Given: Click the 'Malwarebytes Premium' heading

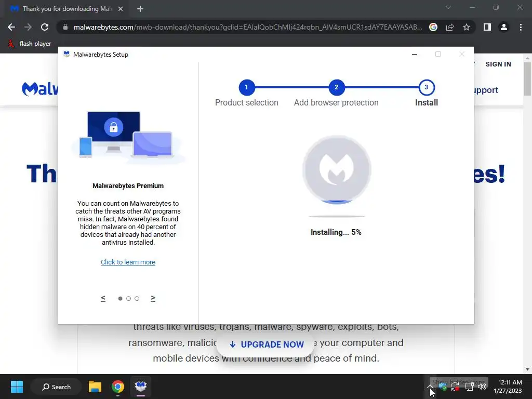Looking at the screenshot, I should [x=128, y=185].
